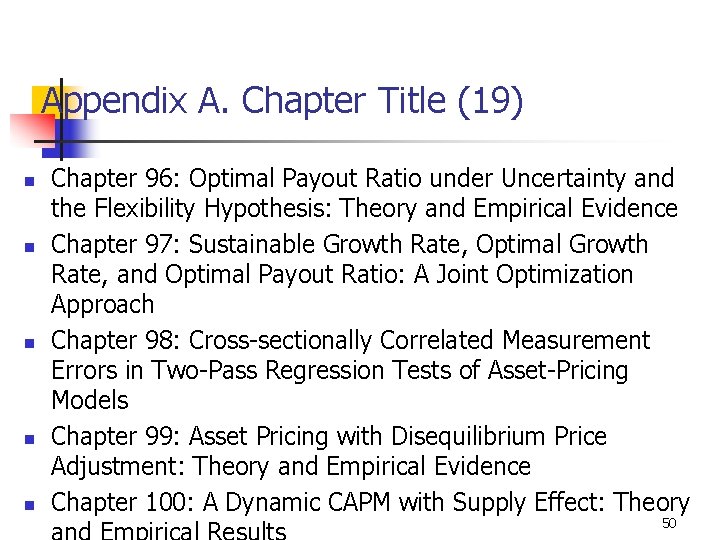The image size is (720, 540).
Task: Click the bullet marker beside Chapter 97
Action: [x=30, y=247]
